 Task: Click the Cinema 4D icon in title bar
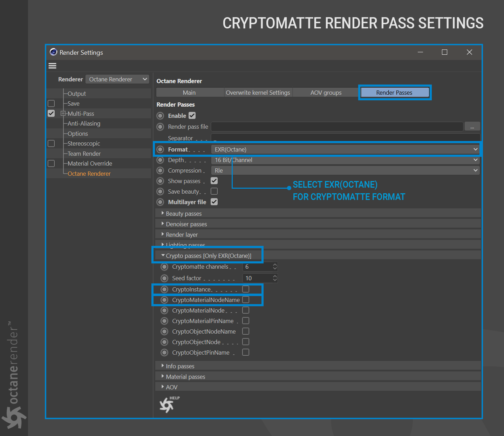(53, 52)
